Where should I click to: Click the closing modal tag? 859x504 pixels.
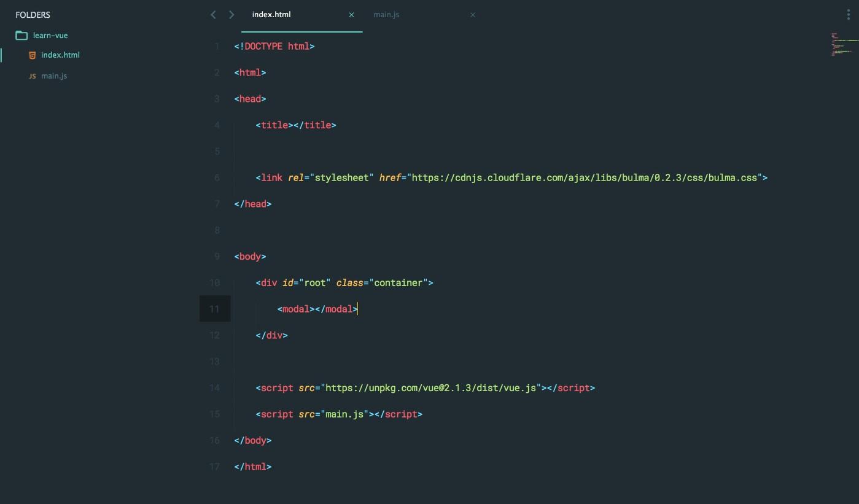[x=336, y=309]
